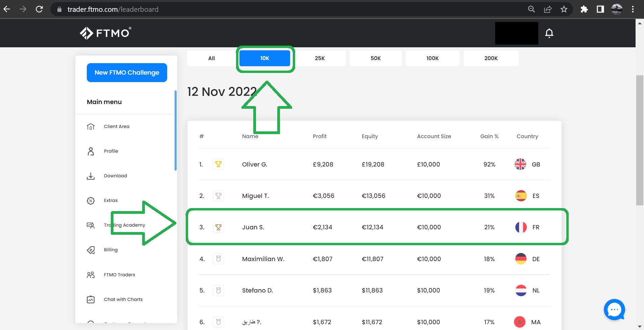Go to FTMO Traders section
Screen dimensions: 644x330
[119, 275]
